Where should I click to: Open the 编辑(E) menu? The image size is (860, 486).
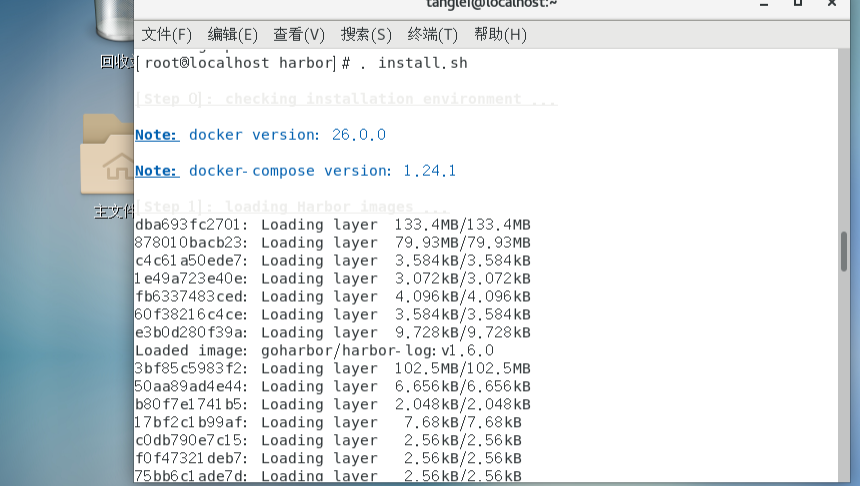232,35
